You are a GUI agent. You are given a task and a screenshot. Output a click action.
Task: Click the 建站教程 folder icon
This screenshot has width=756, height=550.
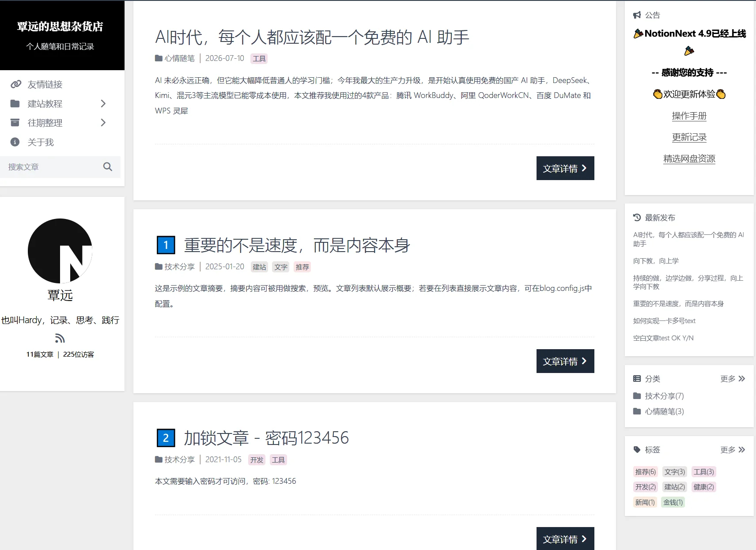(x=15, y=104)
